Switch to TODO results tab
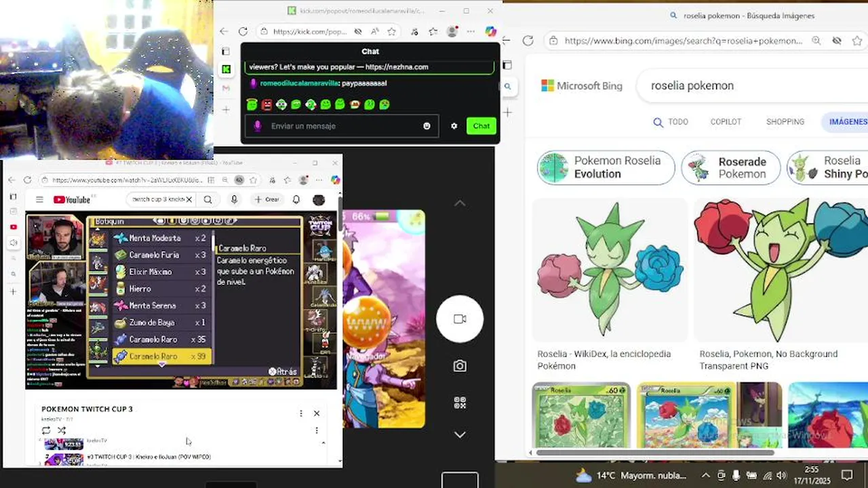 pyautogui.click(x=671, y=122)
